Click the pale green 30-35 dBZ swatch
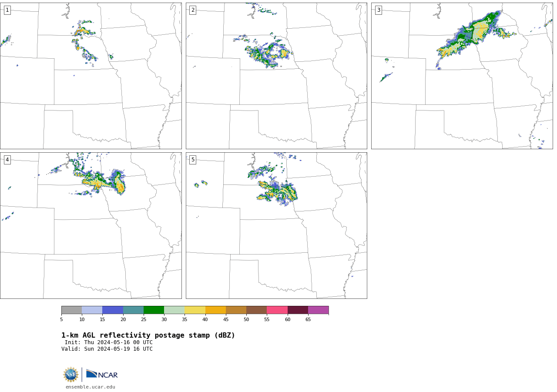Screen dimensions: 557x392 pyautogui.click(x=174, y=310)
